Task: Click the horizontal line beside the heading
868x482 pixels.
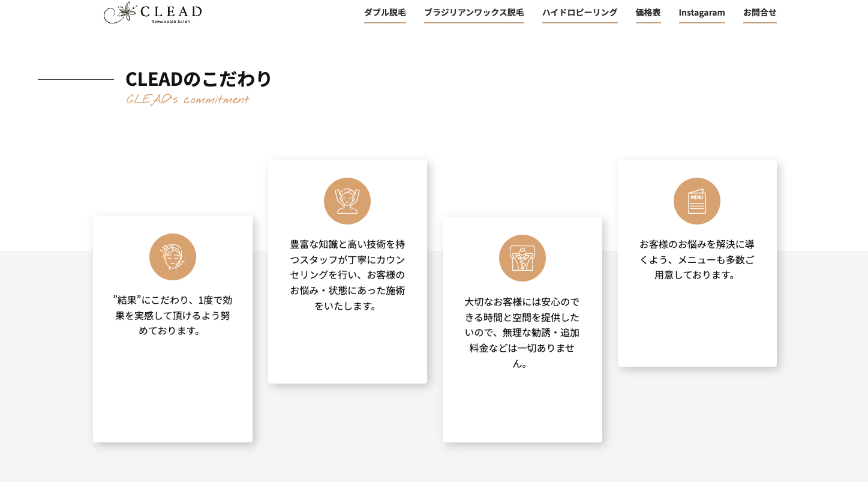Action: tap(76, 79)
